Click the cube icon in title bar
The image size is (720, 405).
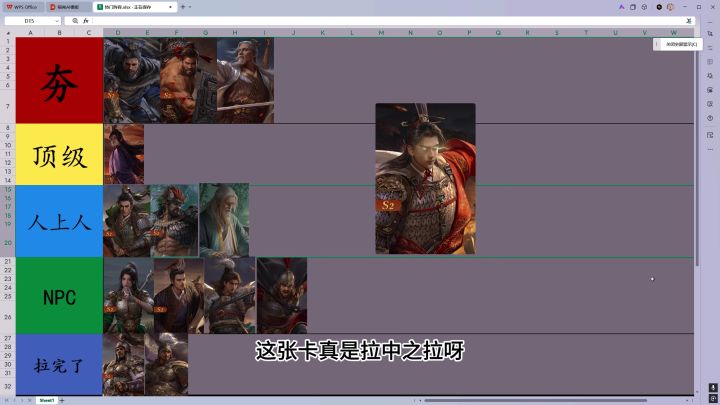[644, 7]
